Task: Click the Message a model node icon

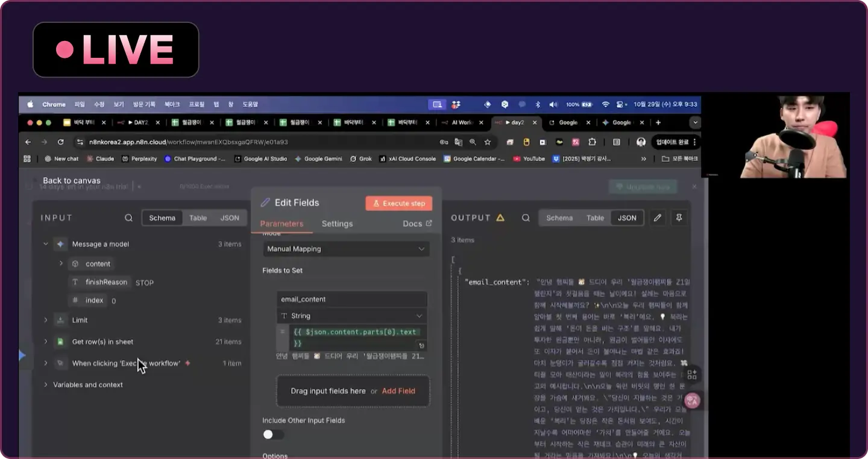Action: click(x=59, y=244)
